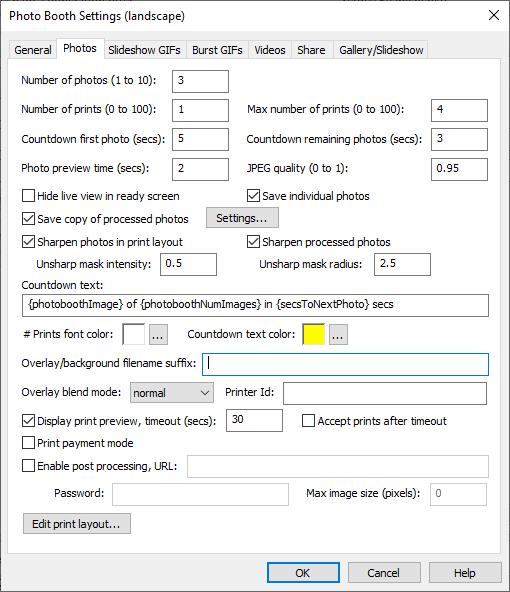Click the Max image size field

458,494
